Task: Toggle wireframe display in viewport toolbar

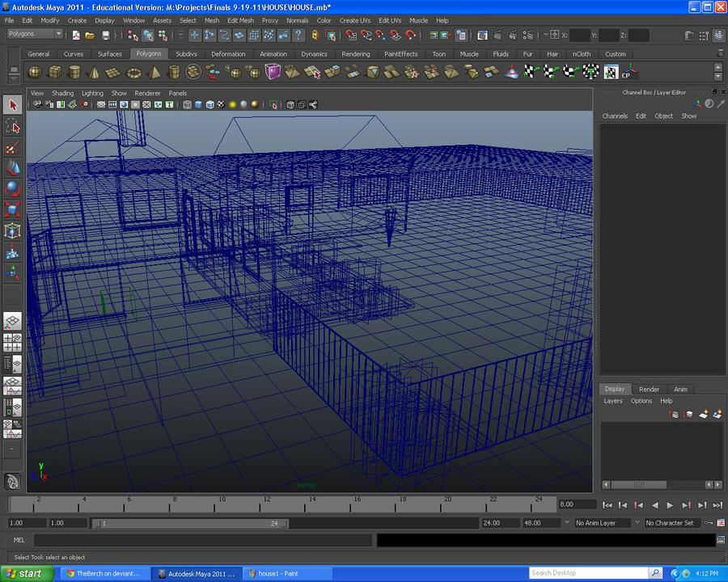Action: (187, 105)
